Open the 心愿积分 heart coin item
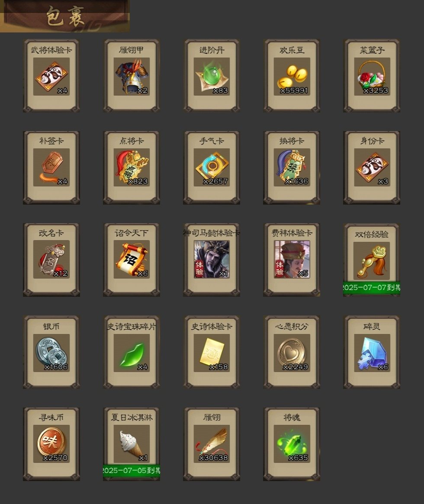This screenshot has width=424, height=504. pyautogui.click(x=292, y=352)
